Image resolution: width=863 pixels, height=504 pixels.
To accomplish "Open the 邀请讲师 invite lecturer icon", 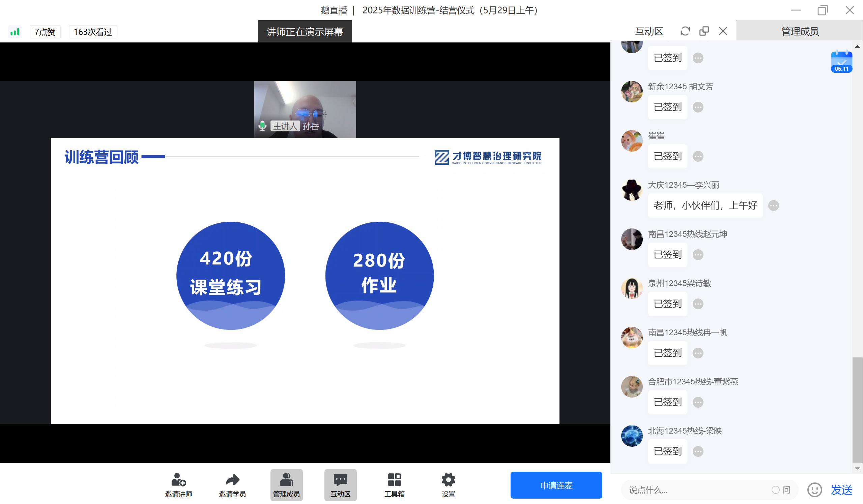I will tap(178, 480).
